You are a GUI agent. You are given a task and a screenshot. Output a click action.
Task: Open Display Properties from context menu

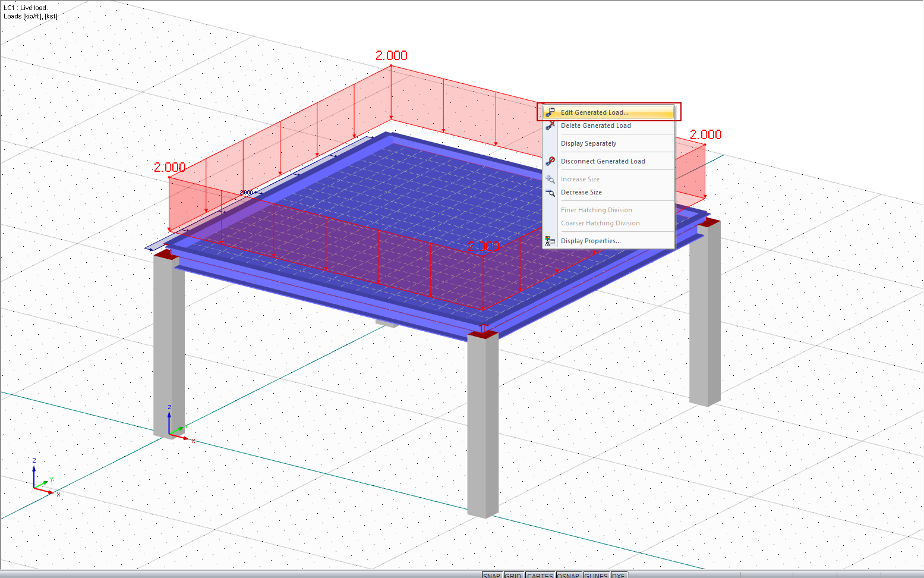pos(609,241)
